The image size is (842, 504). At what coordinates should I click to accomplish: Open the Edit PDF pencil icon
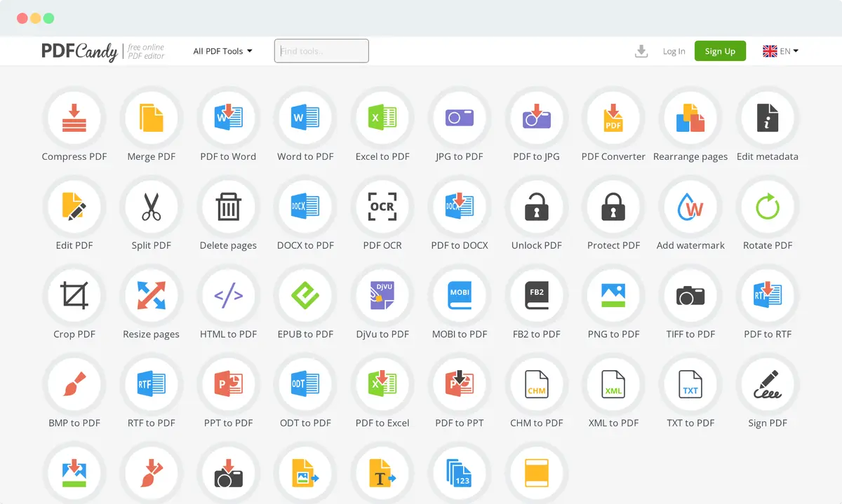pos(74,207)
